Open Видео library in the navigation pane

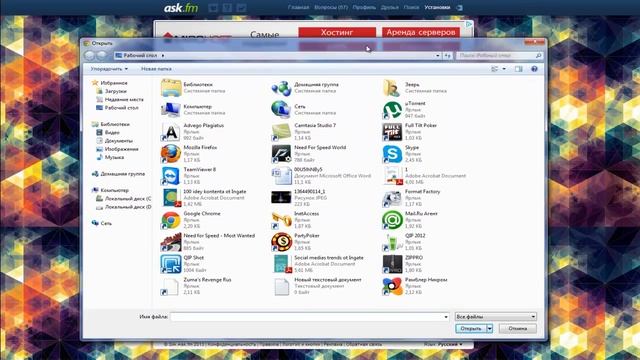tap(112, 132)
